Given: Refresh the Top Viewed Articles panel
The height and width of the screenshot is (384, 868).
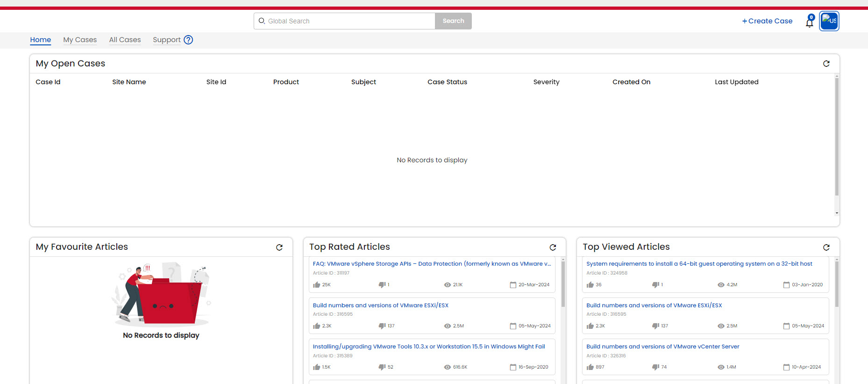Looking at the screenshot, I should pyautogui.click(x=826, y=247).
